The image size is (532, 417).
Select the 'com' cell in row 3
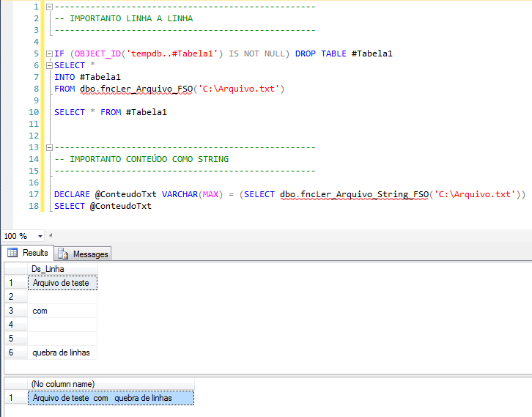click(62, 311)
